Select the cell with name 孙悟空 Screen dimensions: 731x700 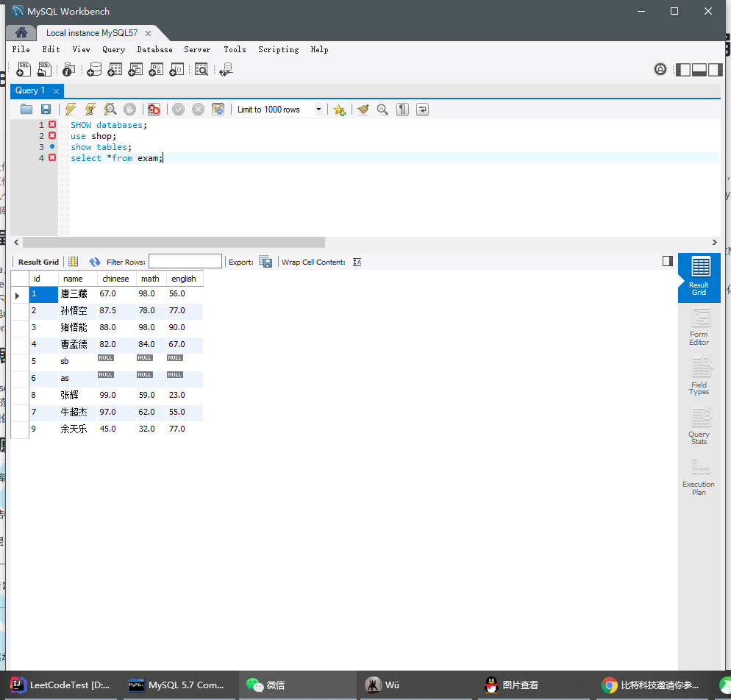point(77,311)
